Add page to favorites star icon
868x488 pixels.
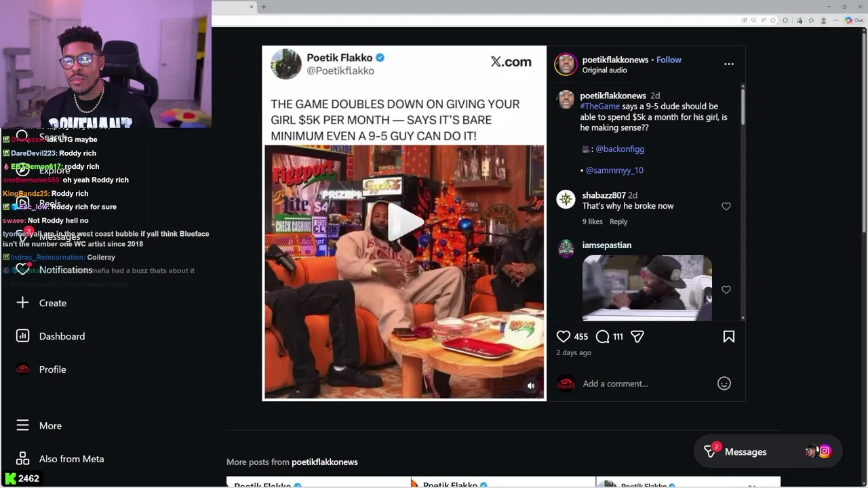click(773, 20)
